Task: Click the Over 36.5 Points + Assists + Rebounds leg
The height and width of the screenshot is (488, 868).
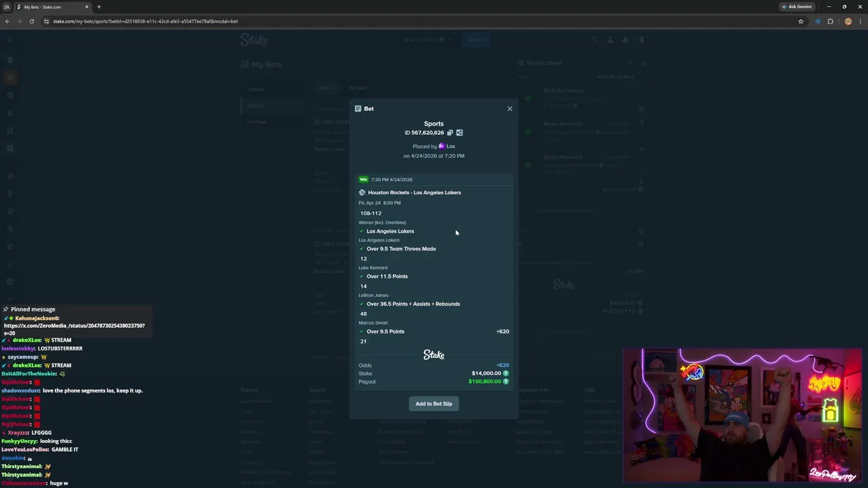Action: pos(413,304)
